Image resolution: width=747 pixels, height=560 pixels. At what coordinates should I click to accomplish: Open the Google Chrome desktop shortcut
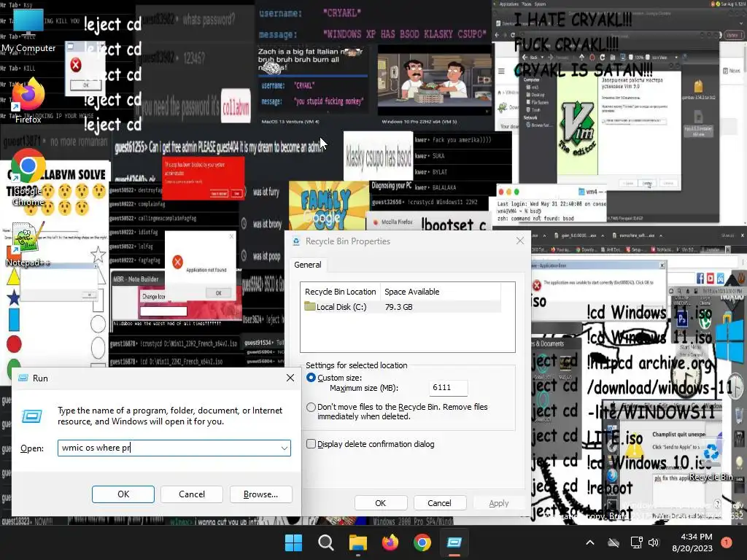pyautogui.click(x=28, y=177)
